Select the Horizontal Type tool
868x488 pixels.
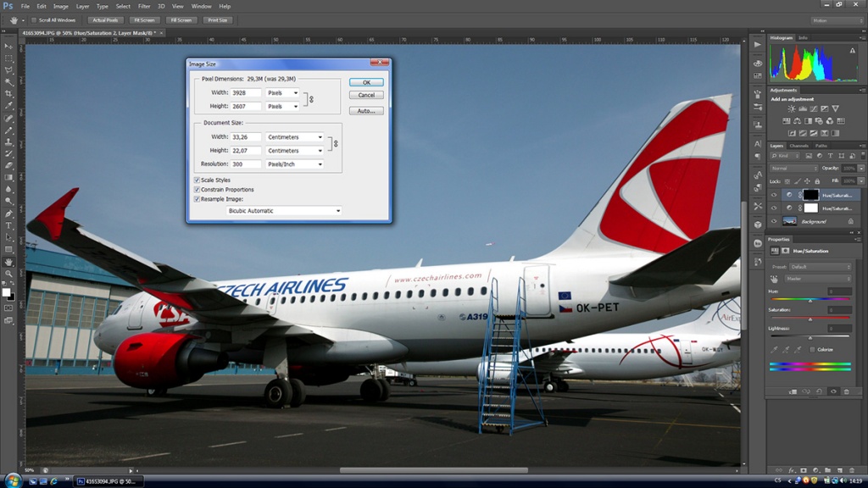[x=8, y=225]
